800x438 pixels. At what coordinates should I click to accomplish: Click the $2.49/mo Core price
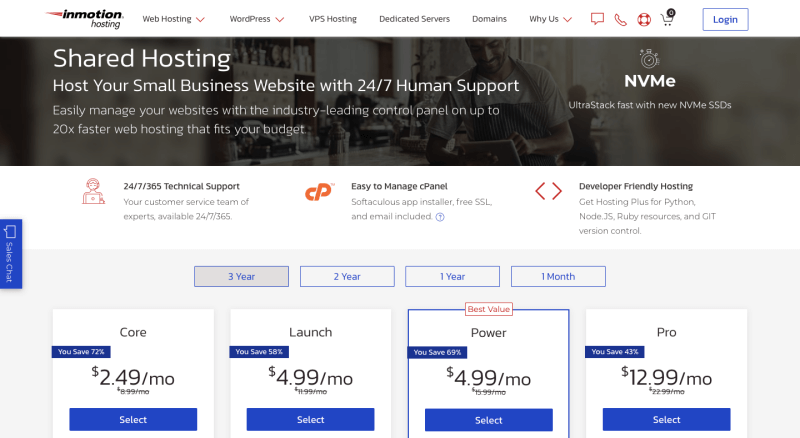tap(133, 377)
